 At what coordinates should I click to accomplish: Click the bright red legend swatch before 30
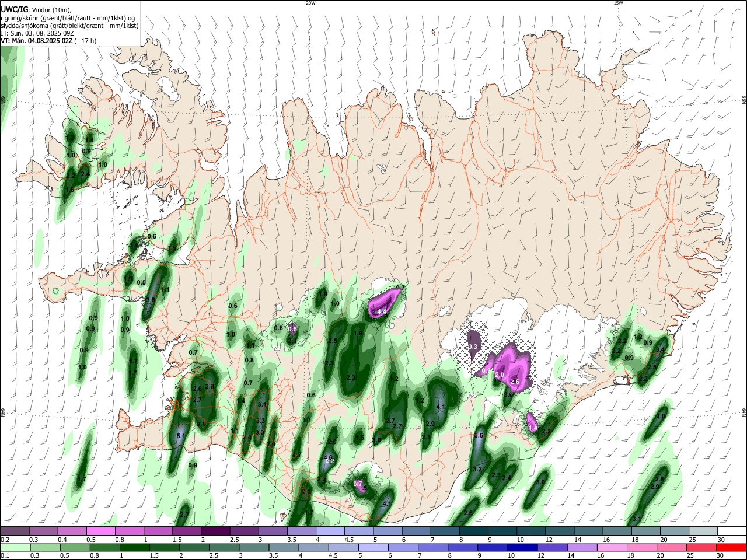click(x=732, y=547)
